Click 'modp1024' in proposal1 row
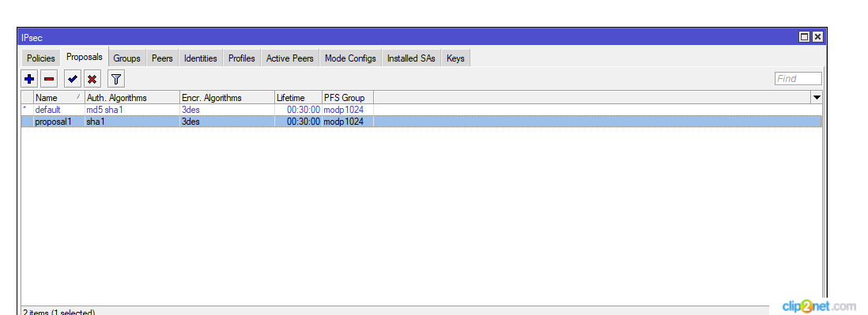The image size is (868, 315). (344, 121)
